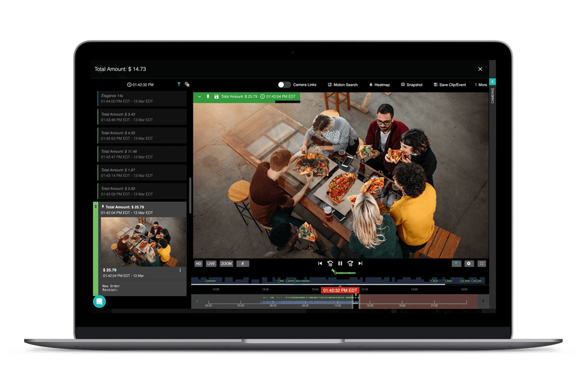Select the Heatmap tool
This screenshot has width=588, height=392.
379,85
